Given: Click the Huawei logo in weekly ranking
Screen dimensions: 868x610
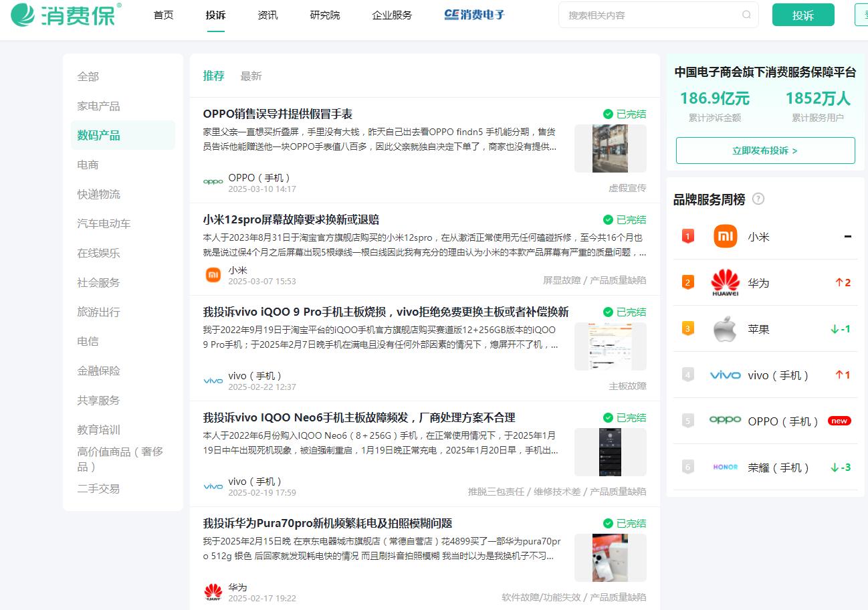Looking at the screenshot, I should (x=725, y=283).
